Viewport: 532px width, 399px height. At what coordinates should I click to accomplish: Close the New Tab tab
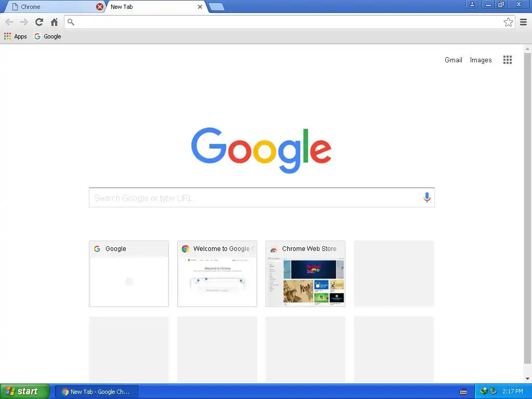pyautogui.click(x=200, y=7)
